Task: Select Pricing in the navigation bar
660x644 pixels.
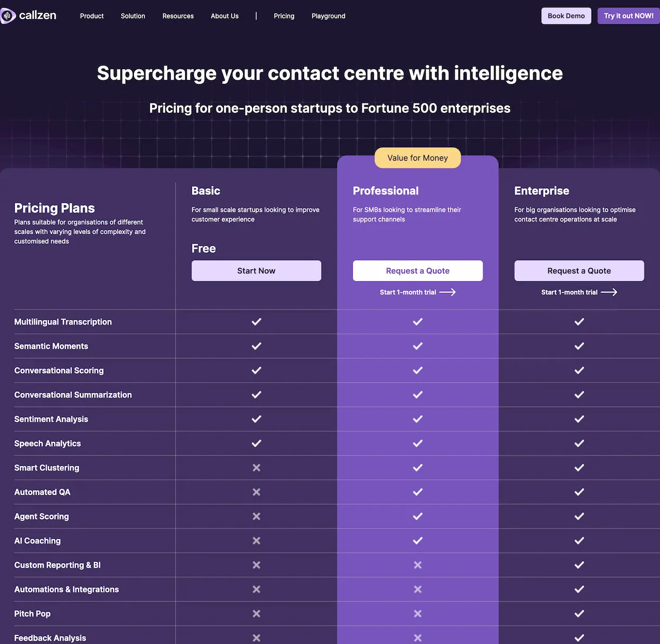Action: (x=283, y=16)
